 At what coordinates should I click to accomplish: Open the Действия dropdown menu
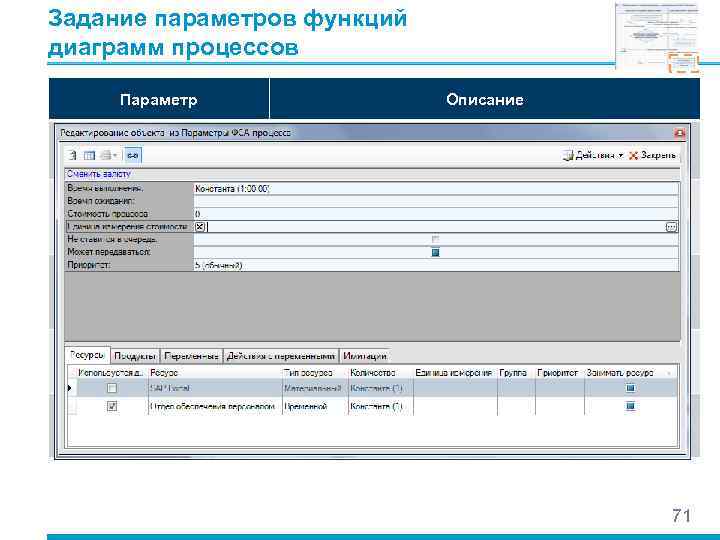coord(593,155)
